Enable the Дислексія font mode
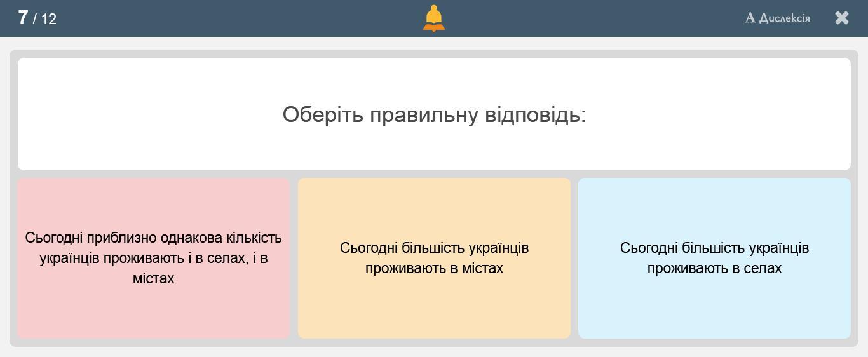 777,18
